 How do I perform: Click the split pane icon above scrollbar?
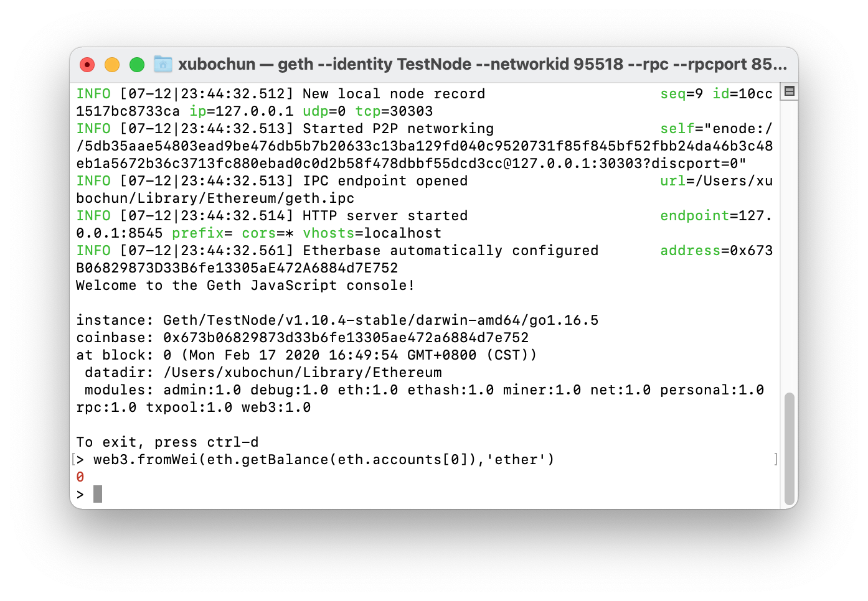coord(790,91)
